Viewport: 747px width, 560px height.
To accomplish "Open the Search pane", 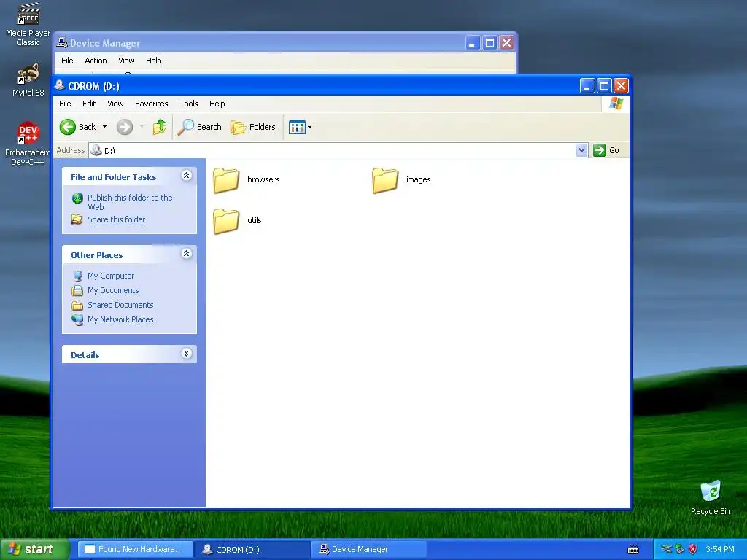I will [199, 127].
